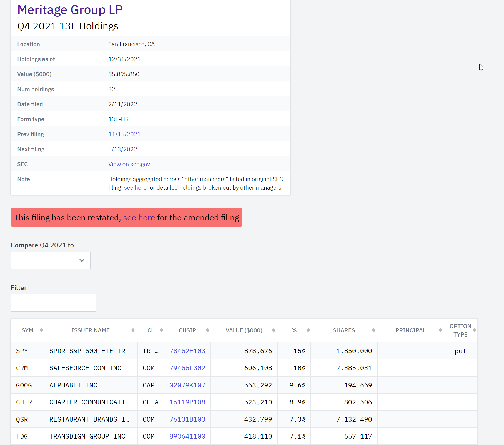504x445 pixels.
Task: Sort by SHARES column arrows
Action: point(374,330)
